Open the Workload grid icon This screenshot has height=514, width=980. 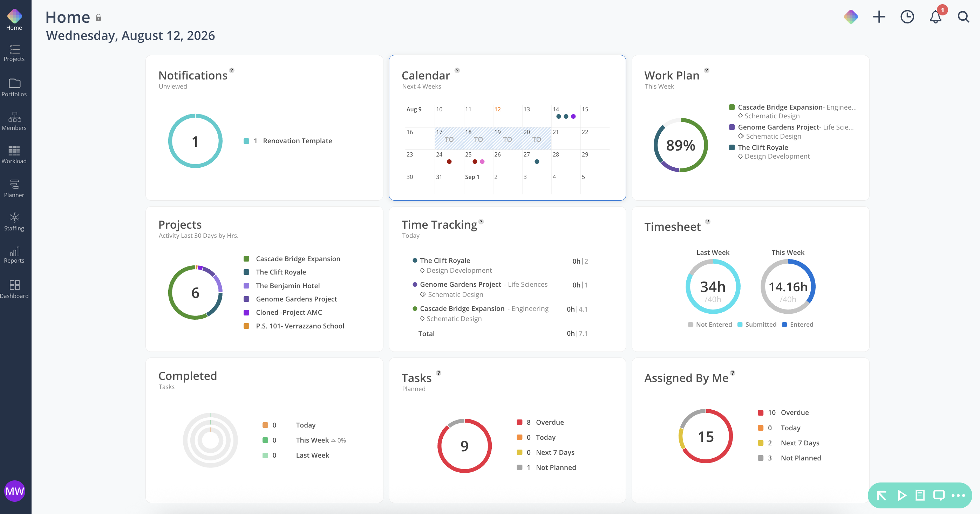tap(14, 155)
